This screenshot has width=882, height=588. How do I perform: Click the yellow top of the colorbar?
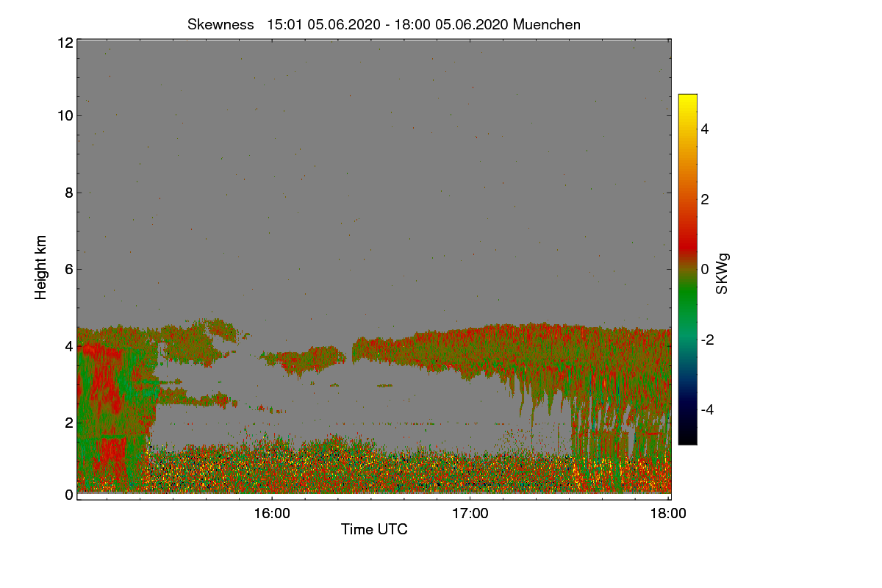coord(687,99)
